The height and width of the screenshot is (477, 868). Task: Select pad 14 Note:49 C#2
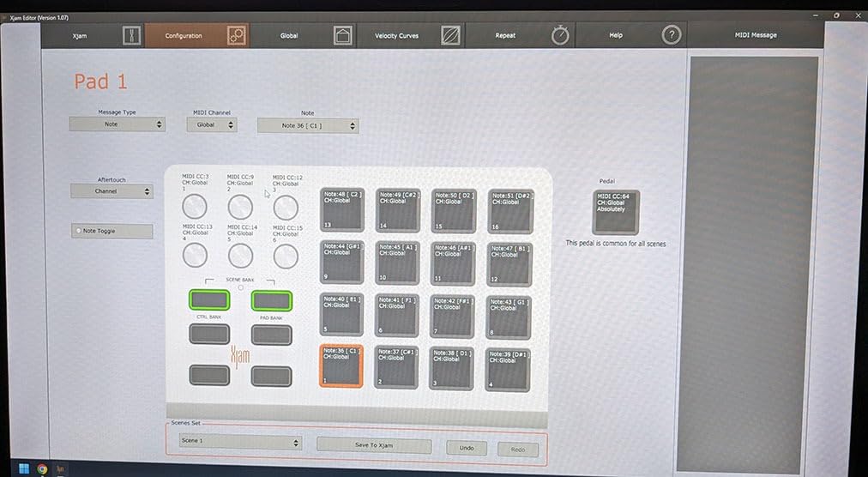[398, 210]
